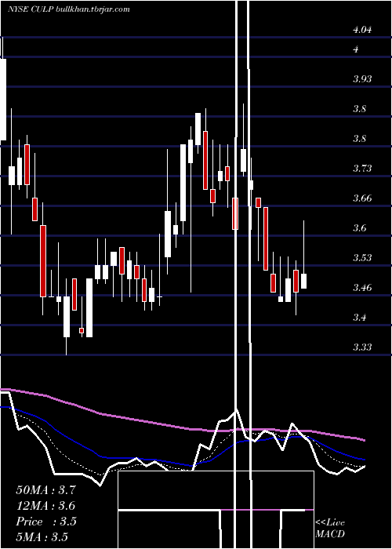Click the 3.66 price axis label
Viewport: 392px width, 549px height.
point(362,198)
